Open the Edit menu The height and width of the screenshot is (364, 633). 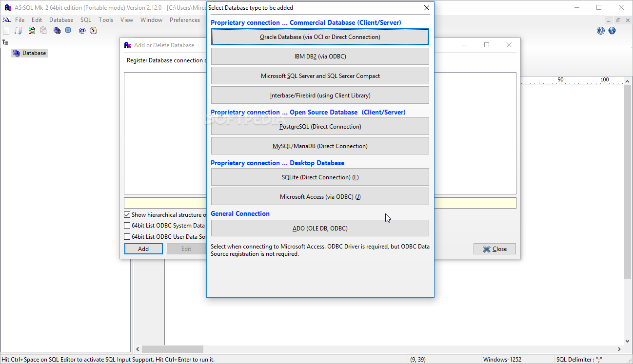pyautogui.click(x=37, y=20)
